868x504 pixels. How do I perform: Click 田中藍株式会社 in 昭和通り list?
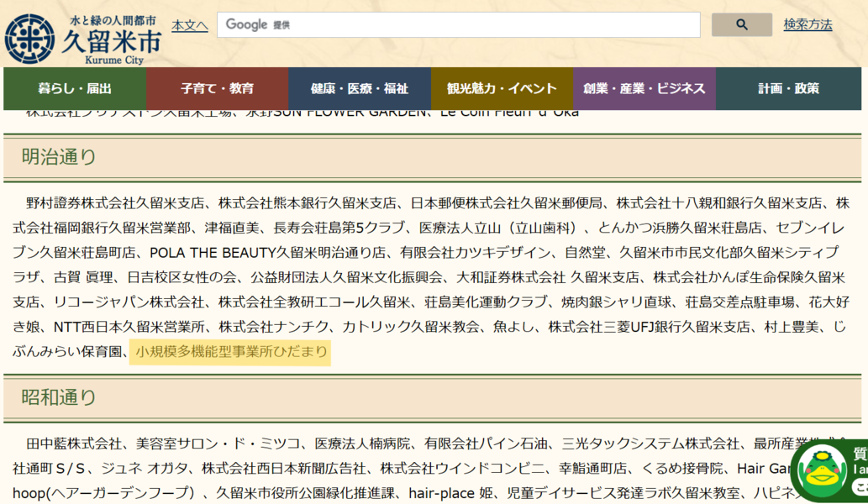pyautogui.click(x=74, y=444)
